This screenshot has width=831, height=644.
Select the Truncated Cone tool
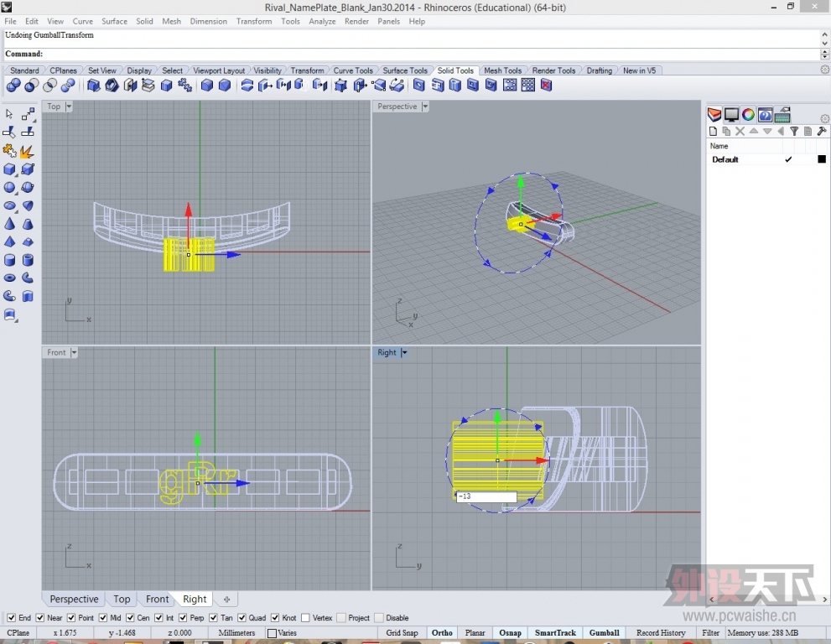pyautogui.click(x=28, y=224)
